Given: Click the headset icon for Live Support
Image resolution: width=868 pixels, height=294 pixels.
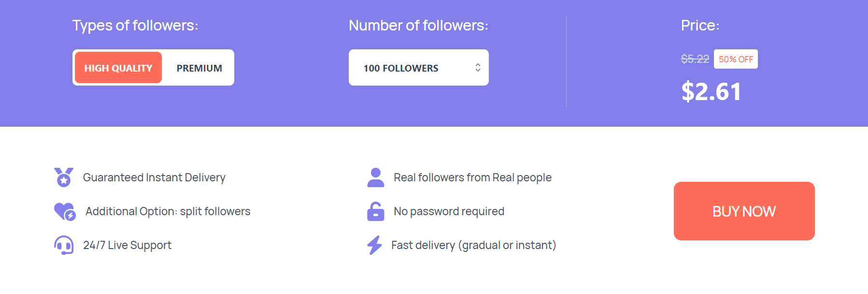Looking at the screenshot, I should click(64, 245).
